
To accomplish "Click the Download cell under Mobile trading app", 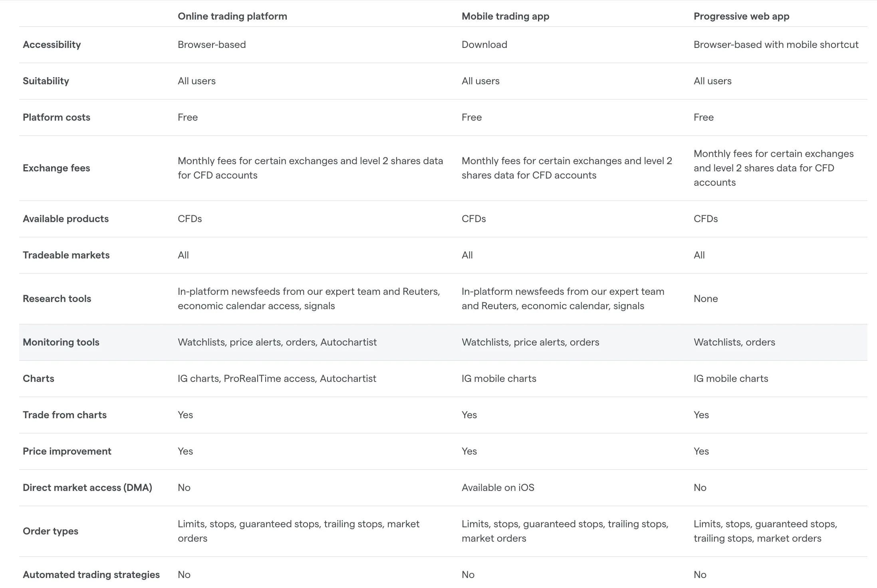I will pos(484,45).
